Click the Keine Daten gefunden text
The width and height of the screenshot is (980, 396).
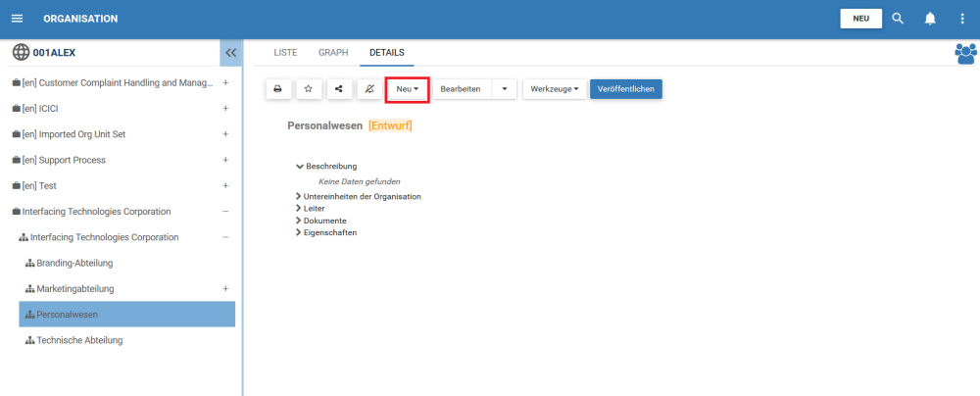360,181
